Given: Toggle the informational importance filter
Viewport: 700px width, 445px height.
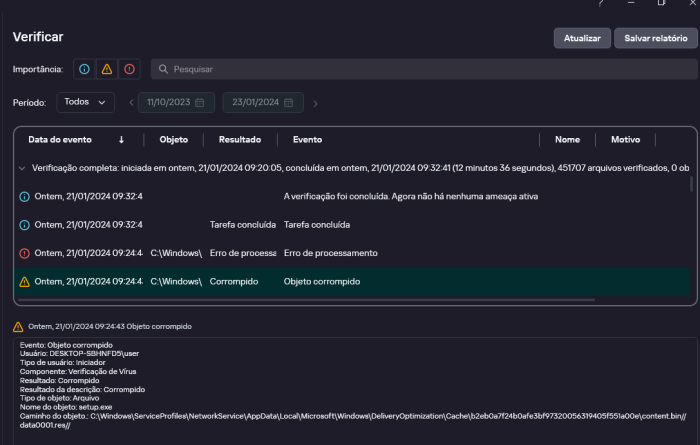Looking at the screenshot, I should pyautogui.click(x=84, y=70).
